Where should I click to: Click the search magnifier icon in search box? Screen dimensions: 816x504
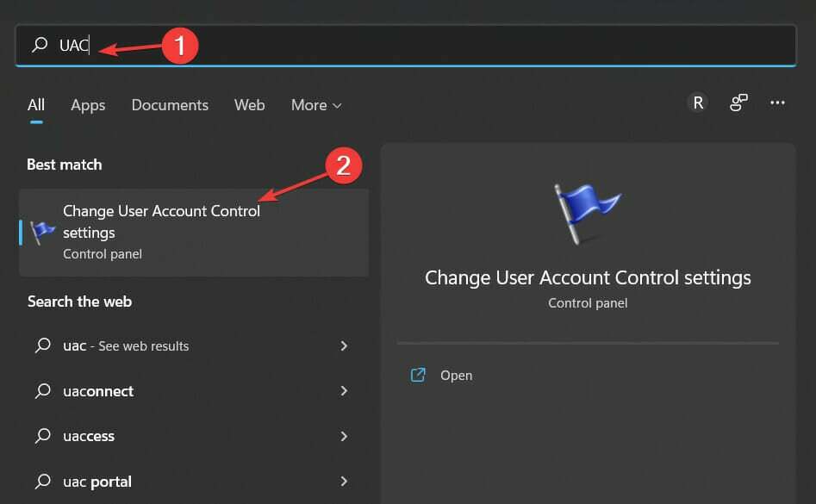coord(40,45)
